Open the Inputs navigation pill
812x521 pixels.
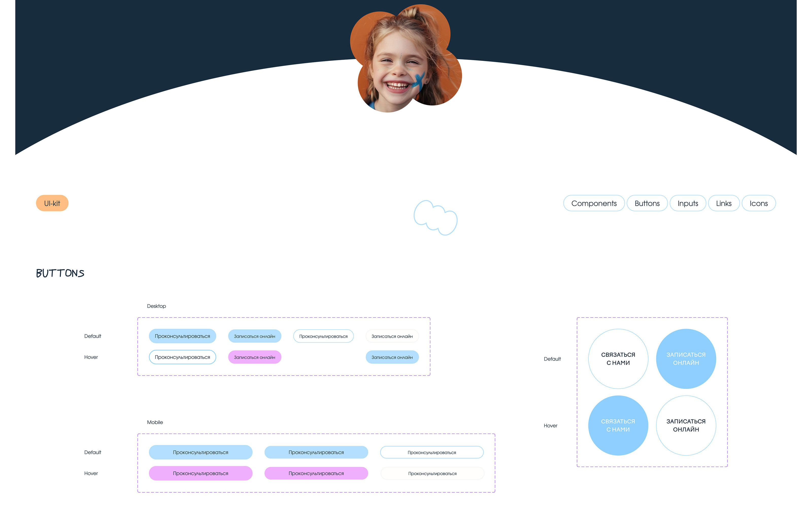click(x=688, y=203)
